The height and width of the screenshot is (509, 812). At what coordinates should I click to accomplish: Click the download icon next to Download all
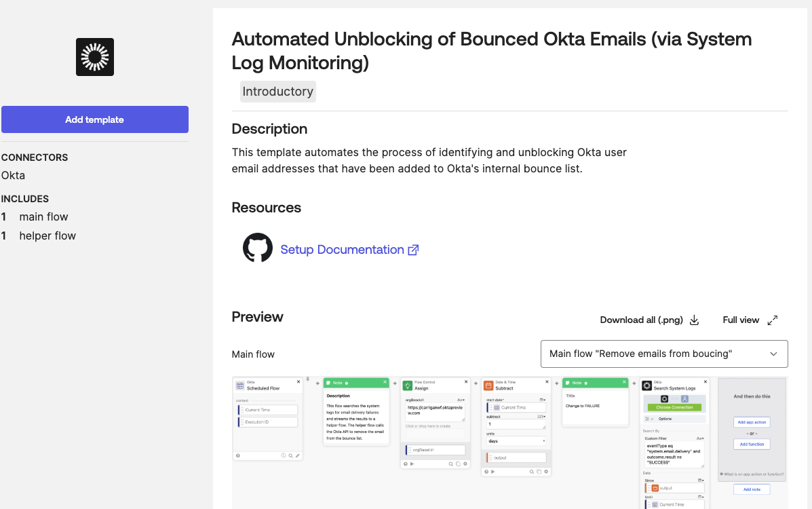coord(693,320)
